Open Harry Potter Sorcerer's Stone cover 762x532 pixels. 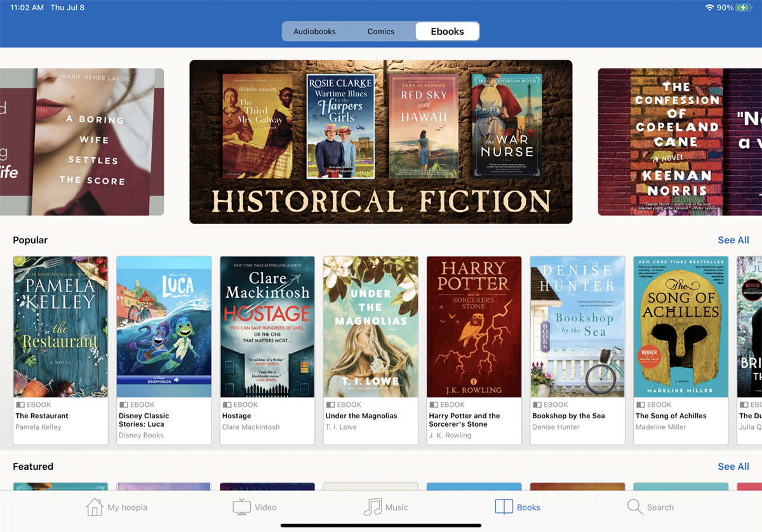coord(474,326)
